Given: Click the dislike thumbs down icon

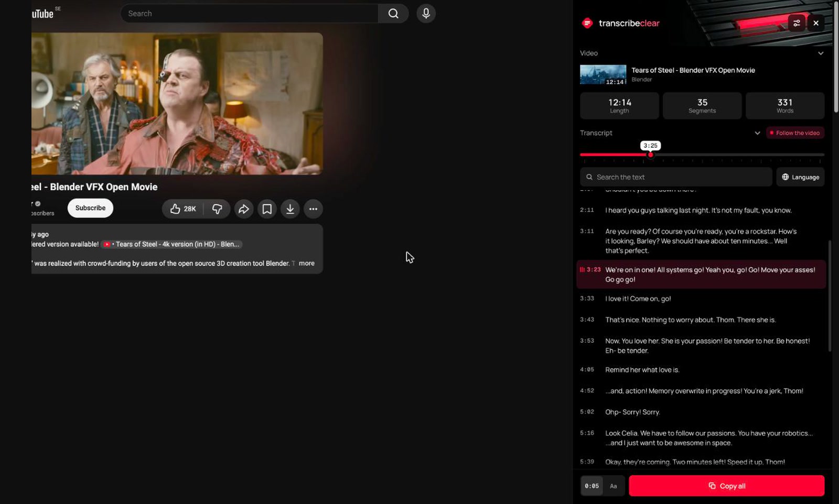Looking at the screenshot, I should [x=217, y=209].
